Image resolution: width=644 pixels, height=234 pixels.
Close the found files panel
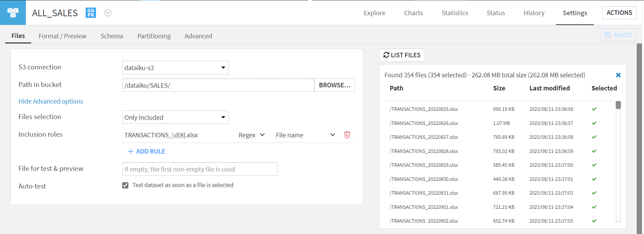[x=618, y=75]
